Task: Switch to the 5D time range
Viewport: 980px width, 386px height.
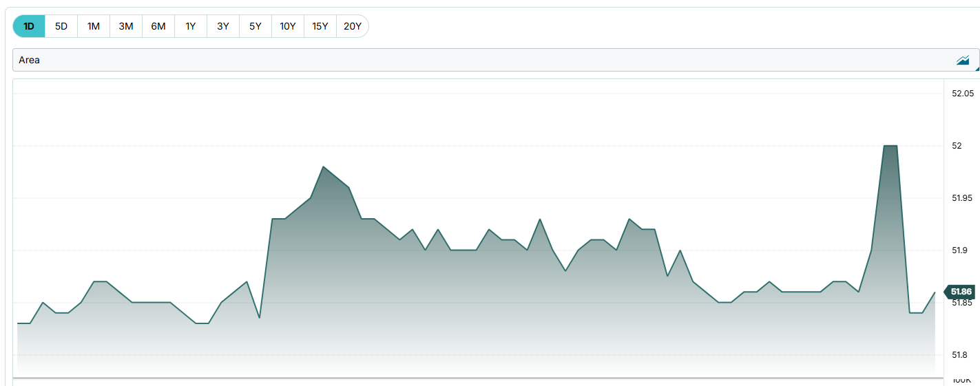Action: pos(61,26)
